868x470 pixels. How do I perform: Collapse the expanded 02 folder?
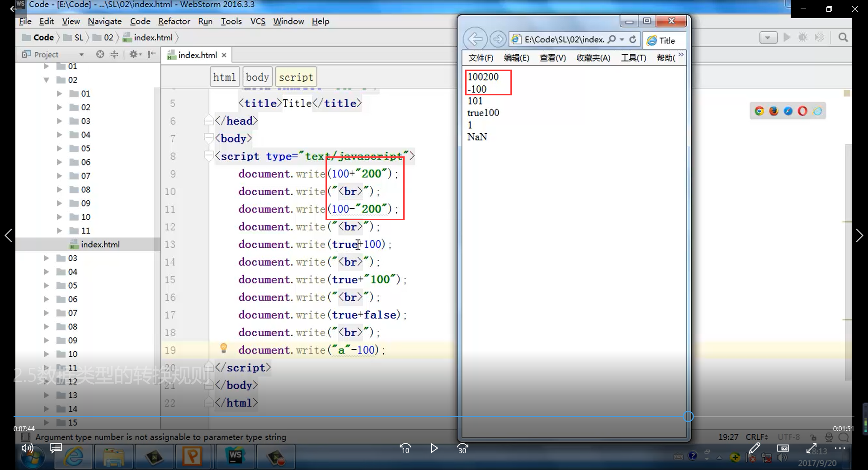[x=46, y=80]
